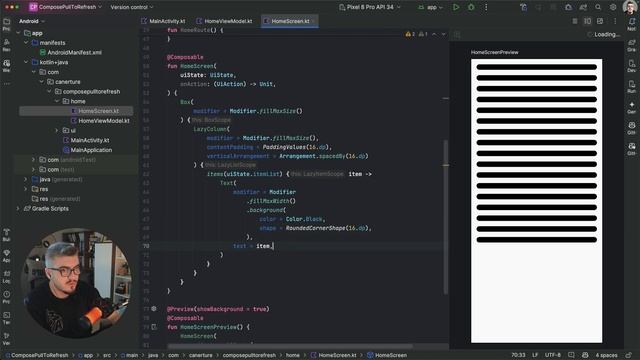The height and width of the screenshot is (360, 640).
Task: Run the app with the green play button
Action: point(456,7)
